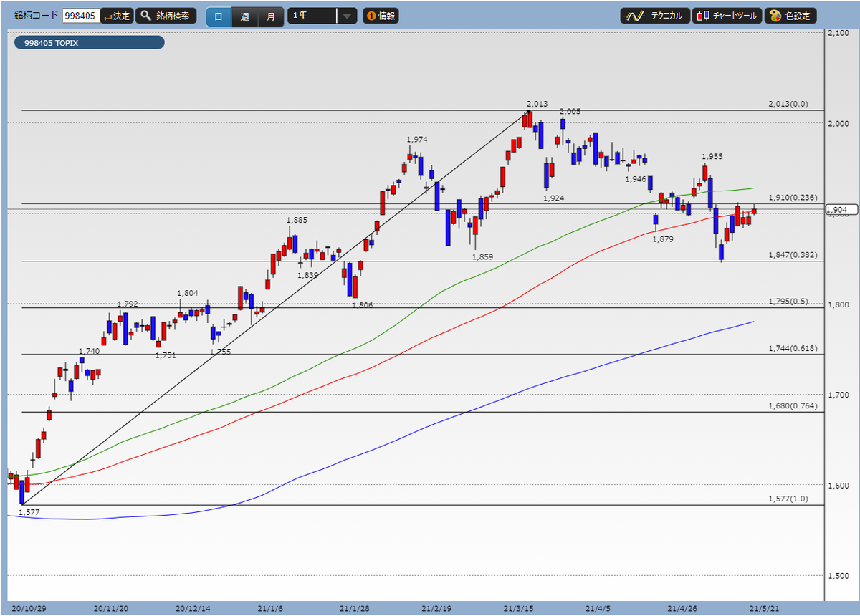Click the 1,839 low price label

click(307, 275)
